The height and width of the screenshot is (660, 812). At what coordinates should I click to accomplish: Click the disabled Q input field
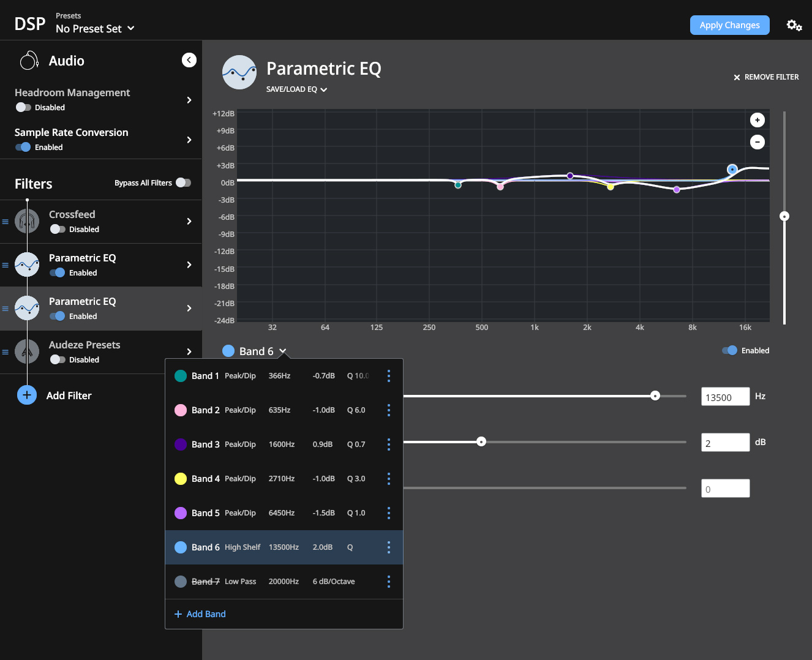(x=726, y=489)
